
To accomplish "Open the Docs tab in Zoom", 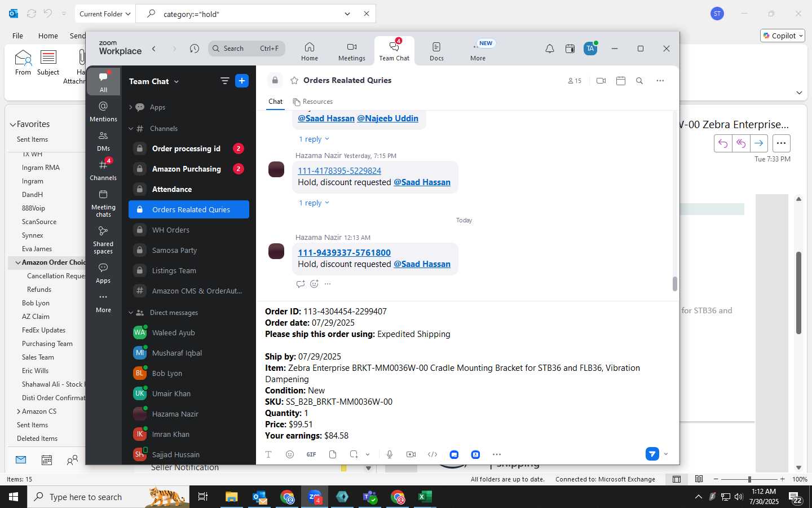I will pyautogui.click(x=436, y=51).
